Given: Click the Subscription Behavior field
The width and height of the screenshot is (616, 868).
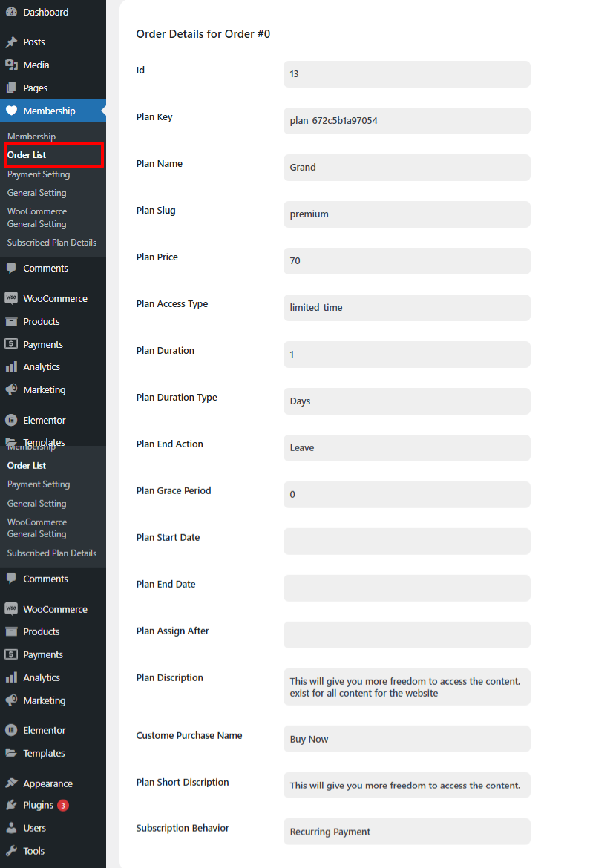Looking at the screenshot, I should click(x=407, y=832).
